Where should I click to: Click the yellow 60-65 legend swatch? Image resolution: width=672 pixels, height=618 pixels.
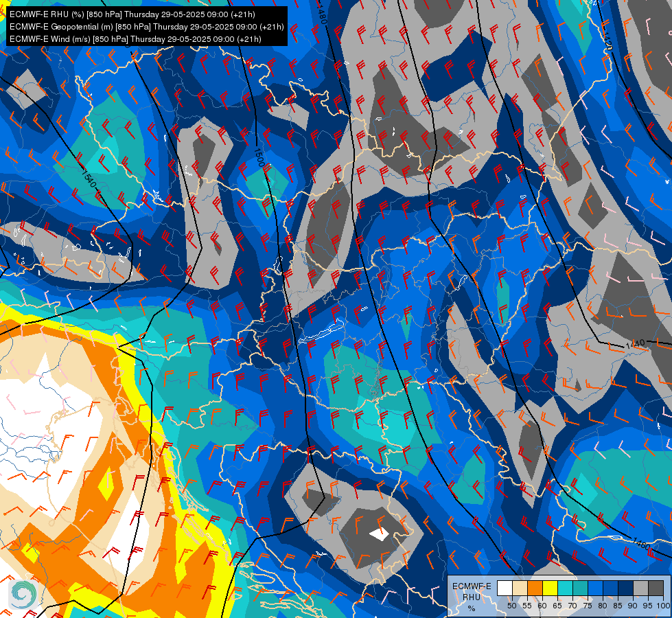point(551,588)
